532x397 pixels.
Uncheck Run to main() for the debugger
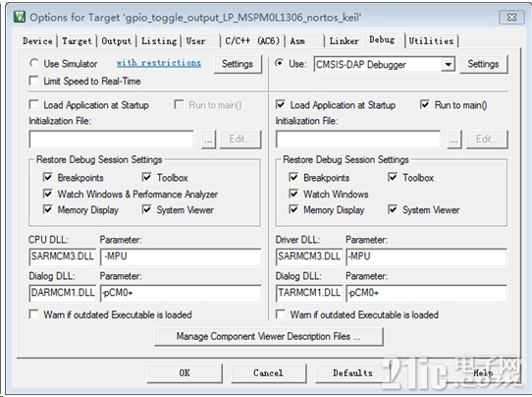tap(424, 104)
